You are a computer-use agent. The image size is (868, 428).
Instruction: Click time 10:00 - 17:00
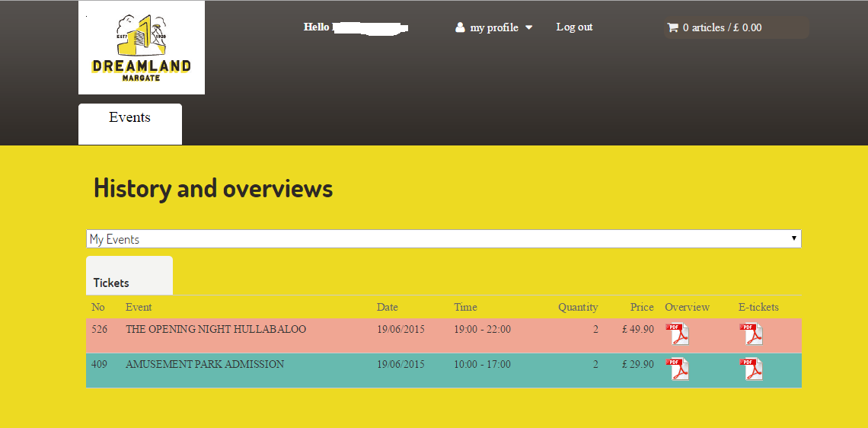click(x=482, y=364)
